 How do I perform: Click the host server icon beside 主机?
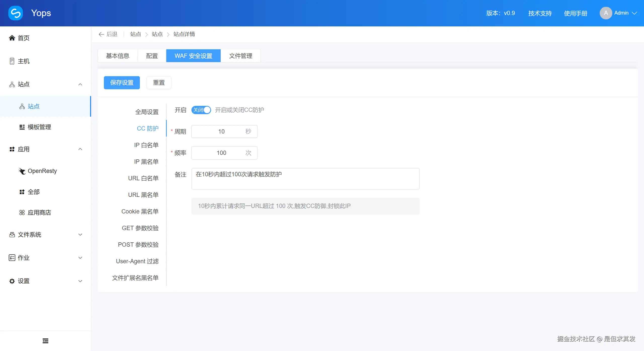(x=12, y=61)
